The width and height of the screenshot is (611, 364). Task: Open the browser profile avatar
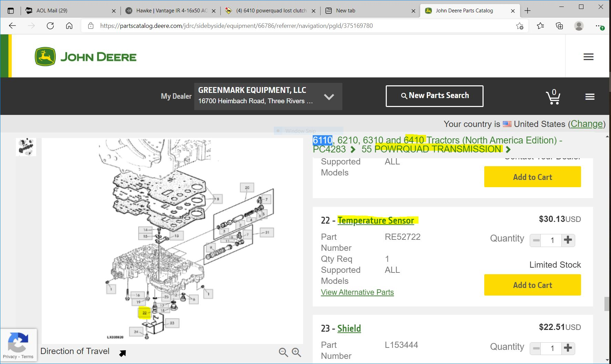pyautogui.click(x=579, y=26)
